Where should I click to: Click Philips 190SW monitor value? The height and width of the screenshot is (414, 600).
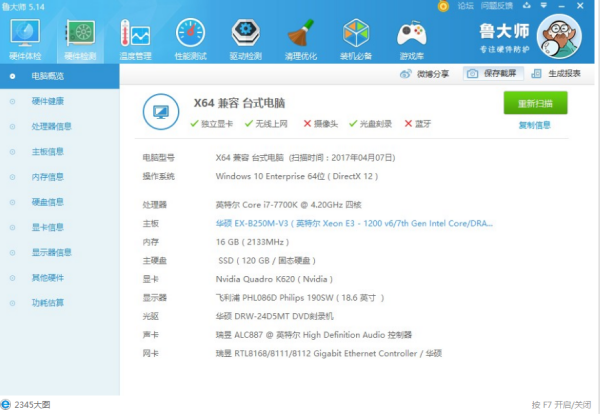coord(300,298)
